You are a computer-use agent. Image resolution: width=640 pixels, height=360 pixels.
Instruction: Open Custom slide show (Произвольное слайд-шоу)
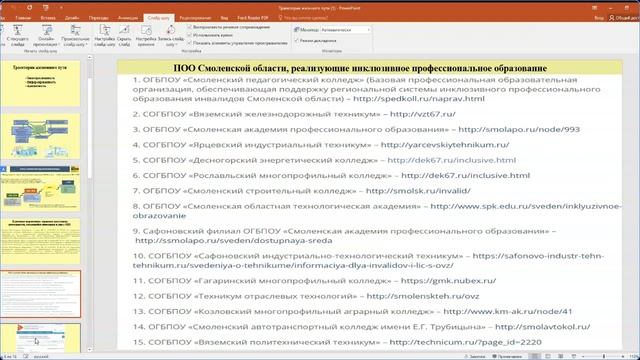tap(76, 35)
